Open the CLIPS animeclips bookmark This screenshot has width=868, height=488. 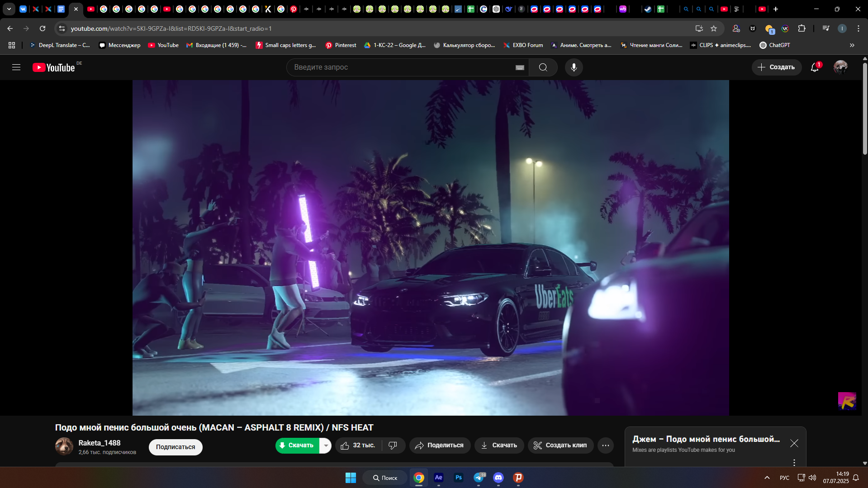tap(721, 45)
